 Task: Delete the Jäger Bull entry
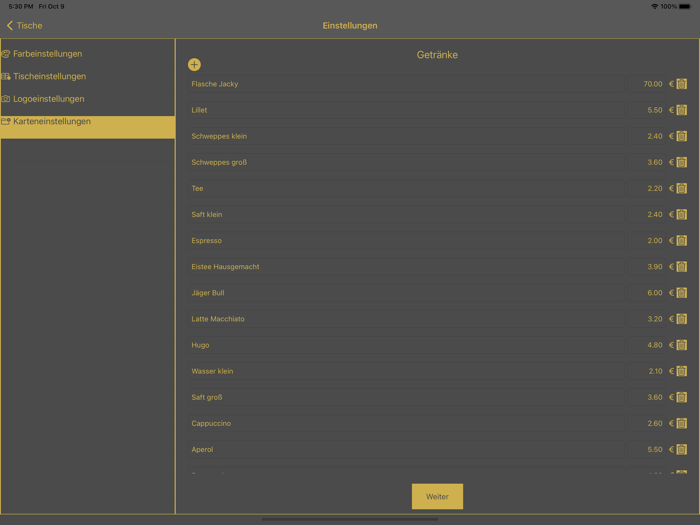tap(681, 293)
